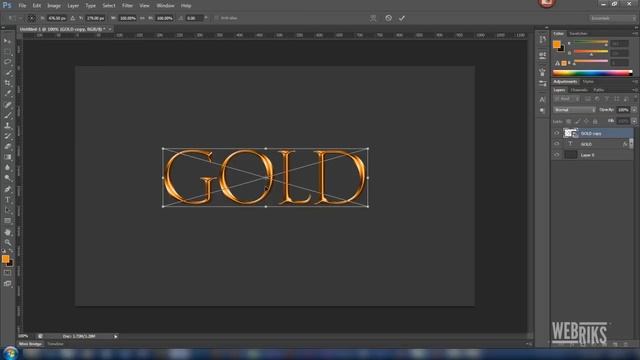Hide the GOLD text layer
Screen dimensions: 640x360
click(556, 144)
